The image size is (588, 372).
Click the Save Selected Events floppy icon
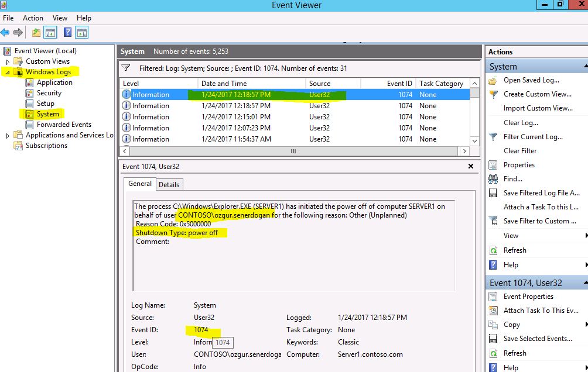click(493, 339)
